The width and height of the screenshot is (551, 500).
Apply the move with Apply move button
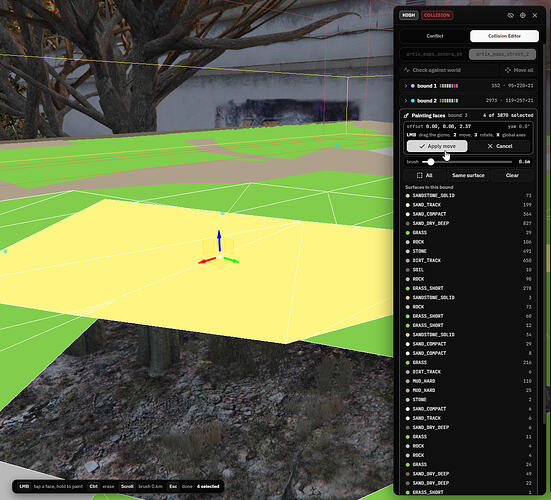click(x=437, y=146)
